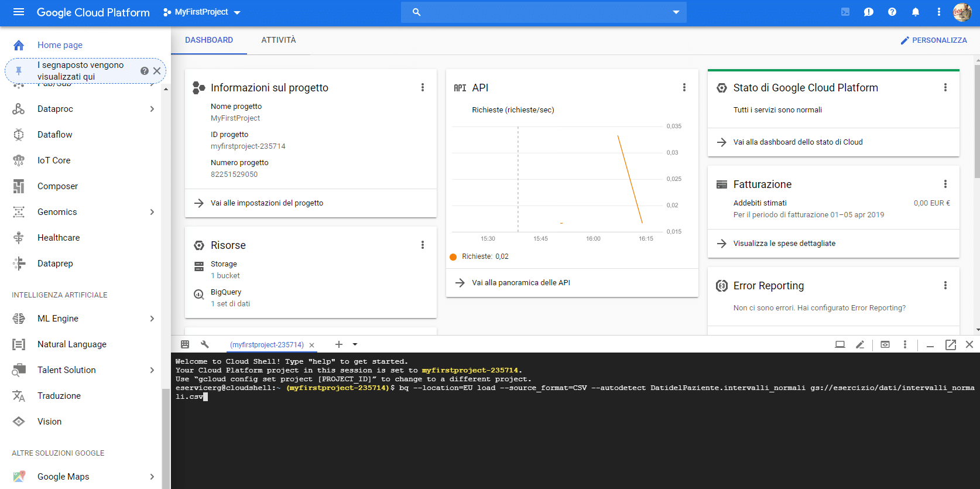Switch to the ATTIVITÀ tab

pos(279,40)
